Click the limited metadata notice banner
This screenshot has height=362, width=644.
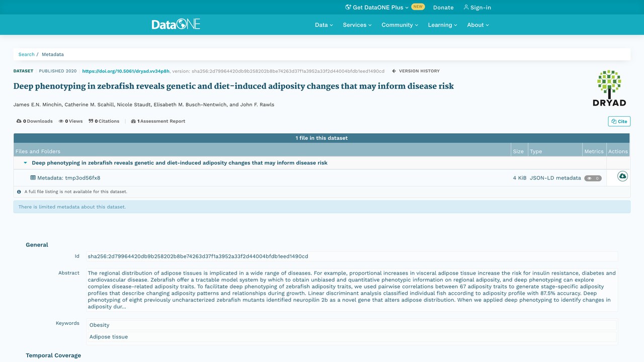[322, 207]
